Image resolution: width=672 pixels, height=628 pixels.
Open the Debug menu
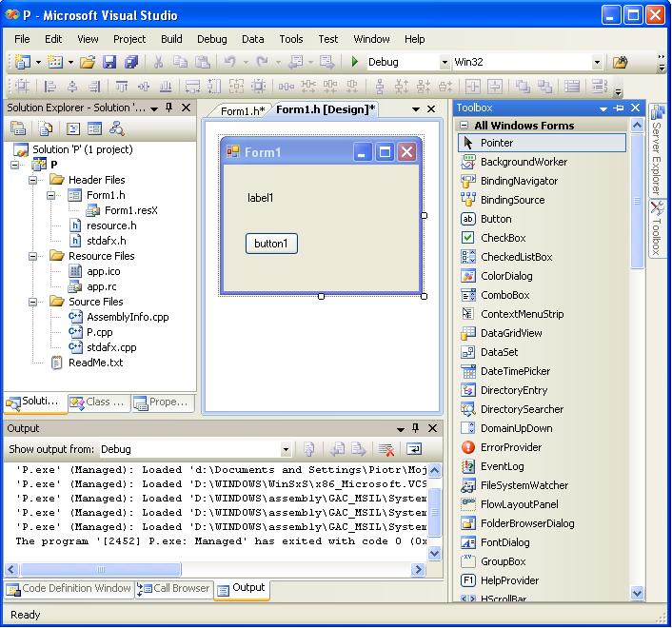tap(211, 39)
